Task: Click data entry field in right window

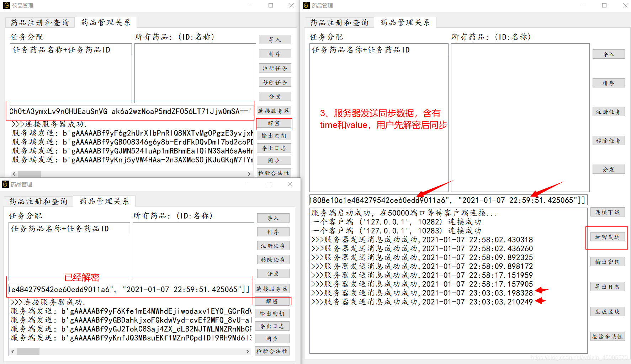Action: coord(448,200)
